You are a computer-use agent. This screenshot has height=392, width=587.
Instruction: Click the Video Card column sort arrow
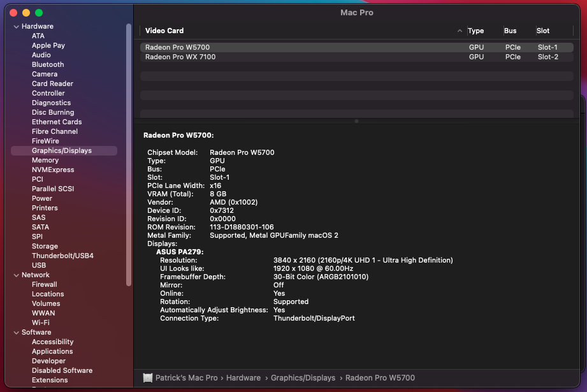pos(460,31)
